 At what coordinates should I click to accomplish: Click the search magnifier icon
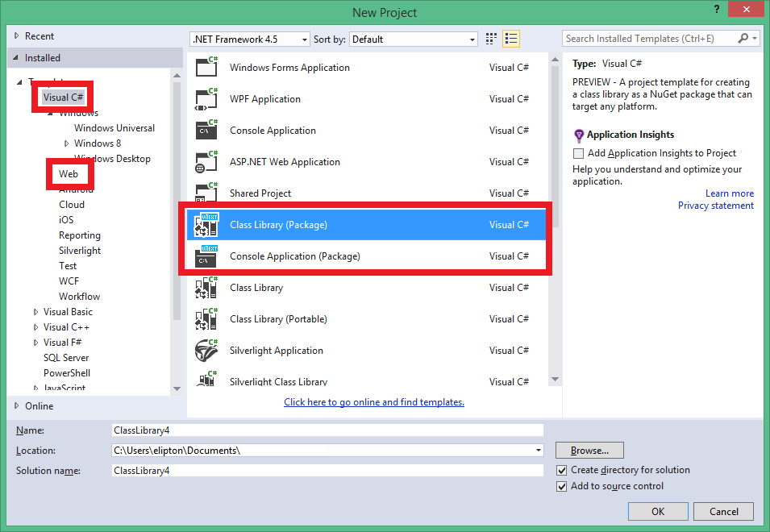pyautogui.click(x=743, y=38)
